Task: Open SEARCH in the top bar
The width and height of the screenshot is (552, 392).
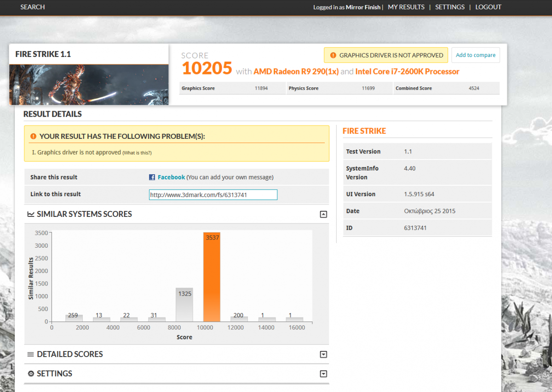Action: coord(33,7)
